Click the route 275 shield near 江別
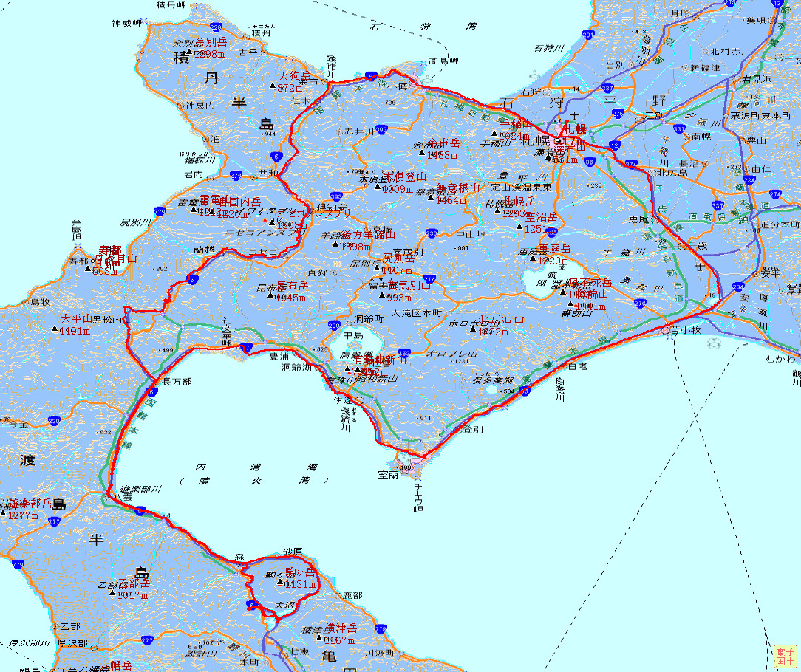 click(618, 114)
